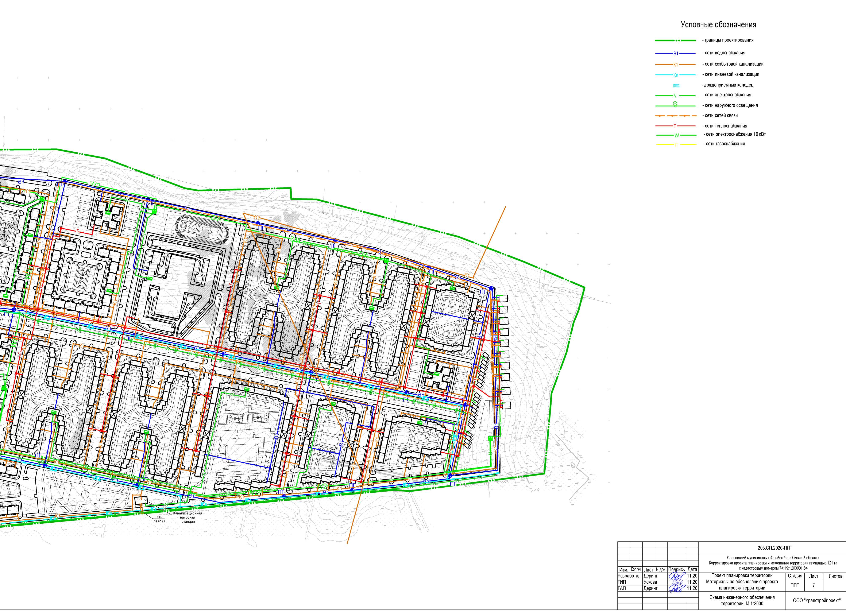The width and height of the screenshot is (846, 616).
Task: Select legend text 'сети сетей связи'
Action: [721, 115]
